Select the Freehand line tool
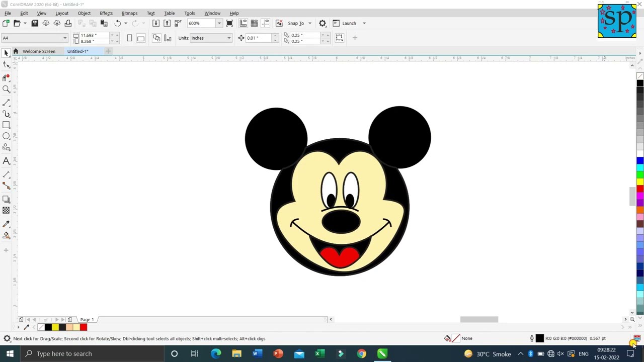 [6, 102]
